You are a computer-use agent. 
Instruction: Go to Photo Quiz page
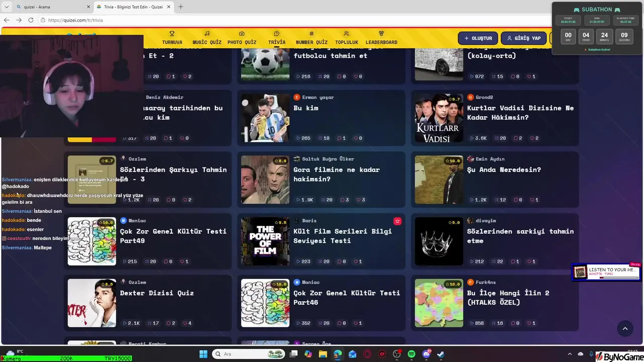pos(242,38)
